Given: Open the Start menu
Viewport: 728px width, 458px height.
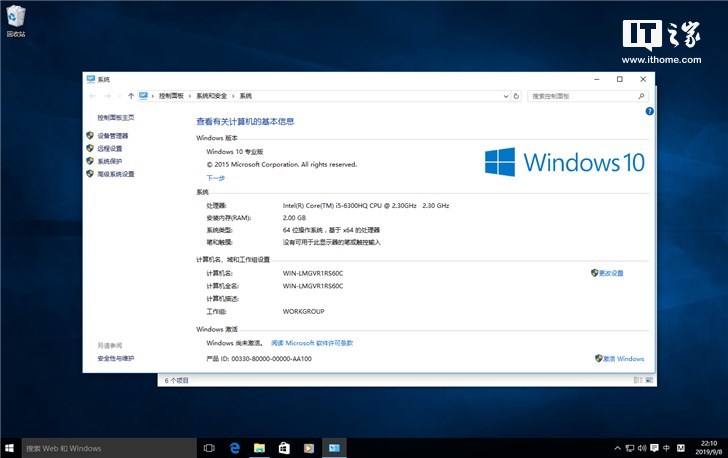Looking at the screenshot, I should tap(9, 448).
